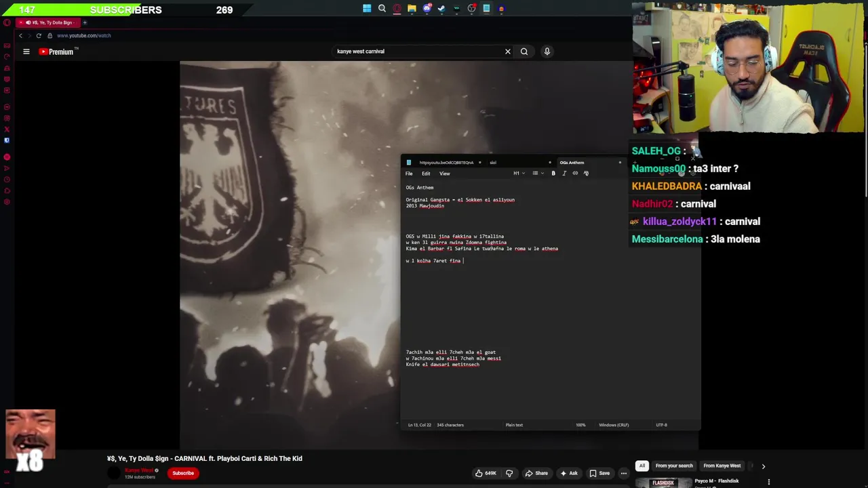Viewport: 868px width, 488px height.
Task: Open the Psyco M Flashdisk thumbnail
Action: tap(663, 483)
